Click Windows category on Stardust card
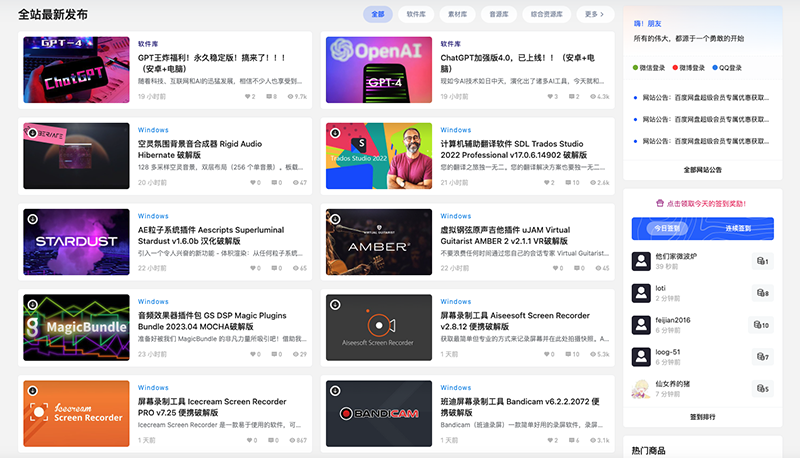 tap(153, 216)
